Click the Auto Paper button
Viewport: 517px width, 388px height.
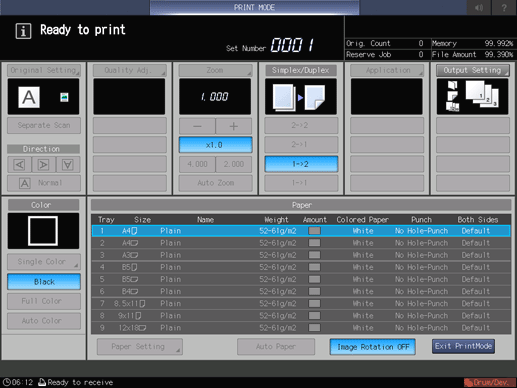pos(276,347)
